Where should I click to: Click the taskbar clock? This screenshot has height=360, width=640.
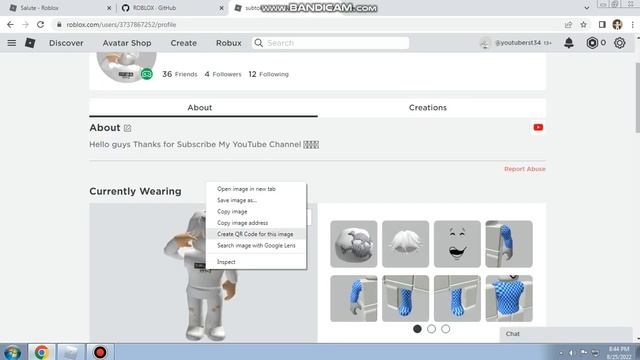619,353
